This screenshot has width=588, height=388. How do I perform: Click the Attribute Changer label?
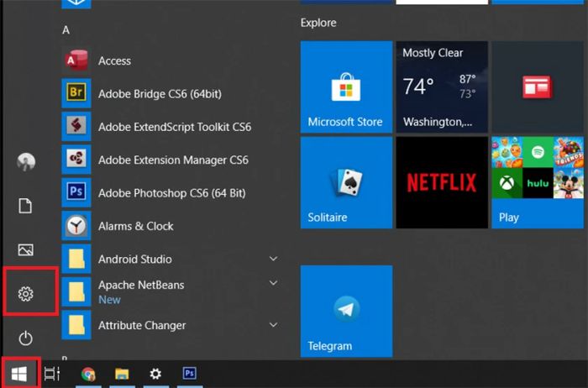point(142,325)
